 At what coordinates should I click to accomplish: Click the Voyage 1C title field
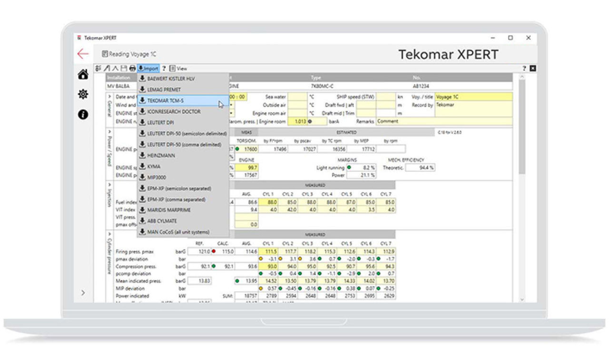474,96
